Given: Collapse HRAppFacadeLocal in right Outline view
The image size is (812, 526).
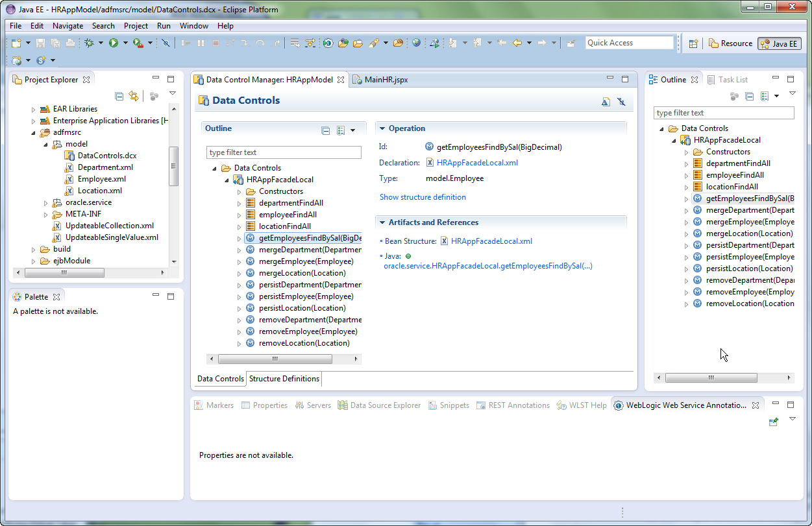Looking at the screenshot, I should 674,140.
